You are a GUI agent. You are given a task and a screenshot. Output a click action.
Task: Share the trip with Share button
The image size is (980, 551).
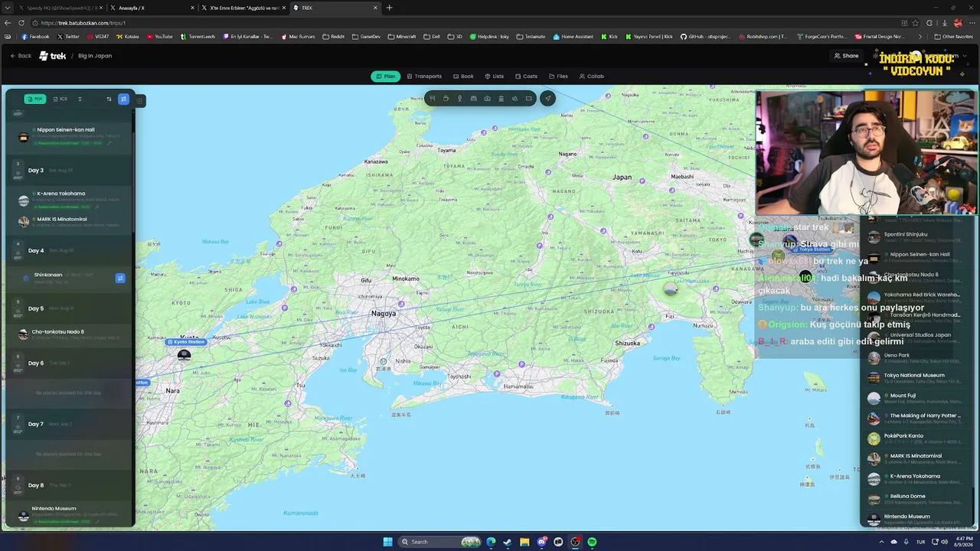pyautogui.click(x=846, y=56)
